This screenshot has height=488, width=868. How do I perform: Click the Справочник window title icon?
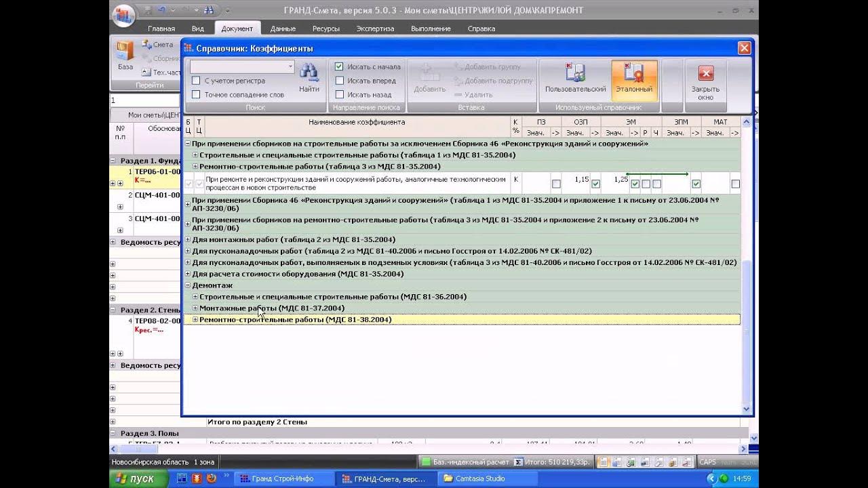point(189,48)
